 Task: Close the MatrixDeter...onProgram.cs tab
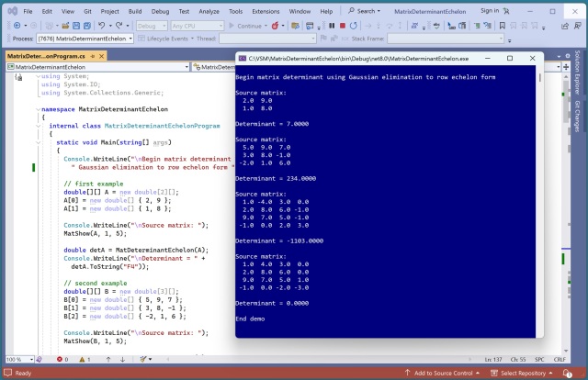[x=102, y=56]
